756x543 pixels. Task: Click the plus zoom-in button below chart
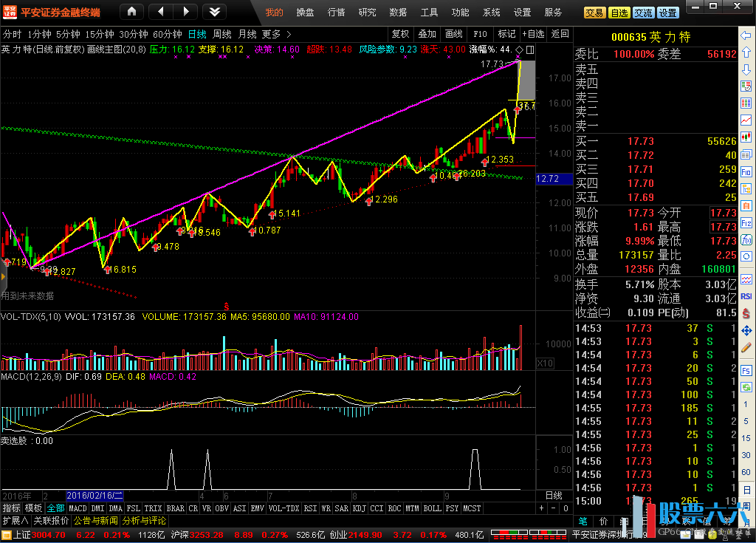(541, 508)
